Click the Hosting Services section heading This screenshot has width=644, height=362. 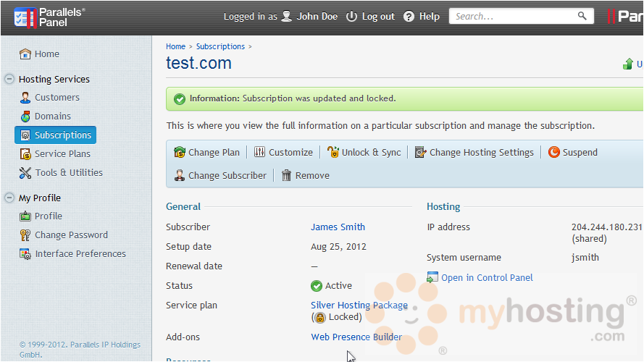coord(54,79)
